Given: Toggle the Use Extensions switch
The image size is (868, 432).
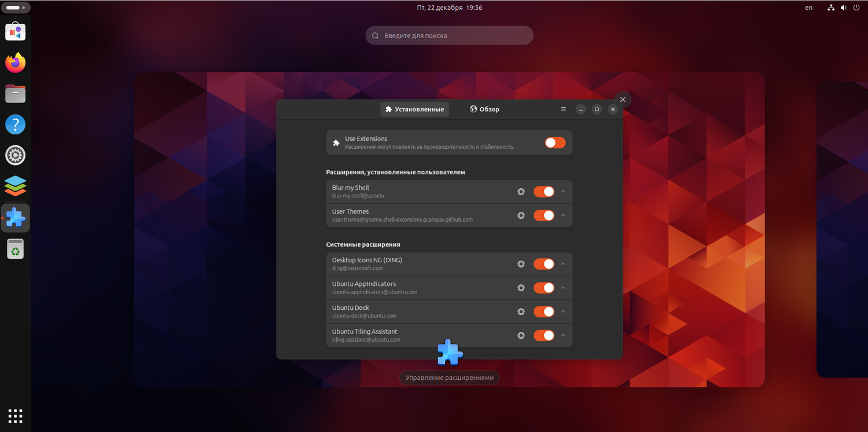Looking at the screenshot, I should 555,142.
